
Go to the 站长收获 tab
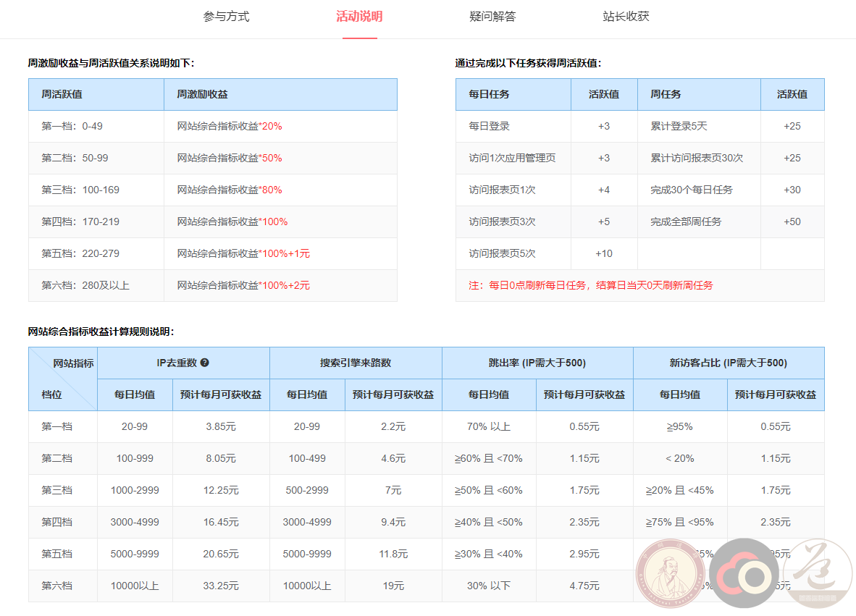[626, 17]
